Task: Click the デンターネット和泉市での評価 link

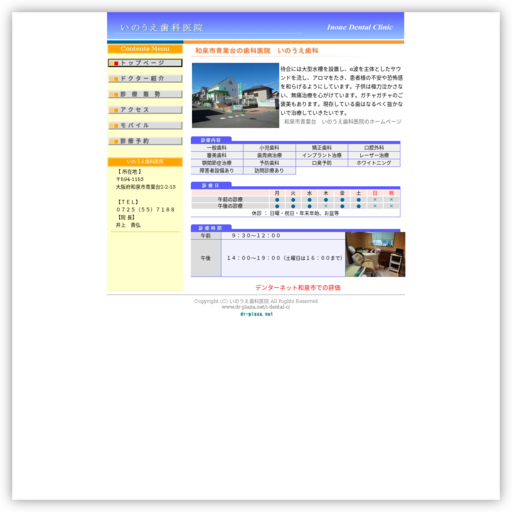Action: tap(298, 288)
